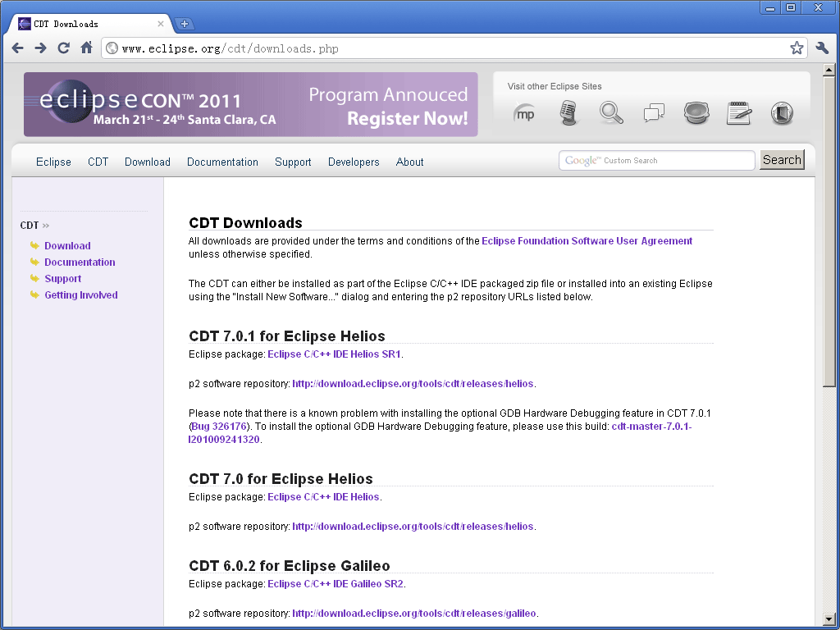The height and width of the screenshot is (630, 840).
Task: Open the round book Eclipse site icon
Action: [x=782, y=113]
